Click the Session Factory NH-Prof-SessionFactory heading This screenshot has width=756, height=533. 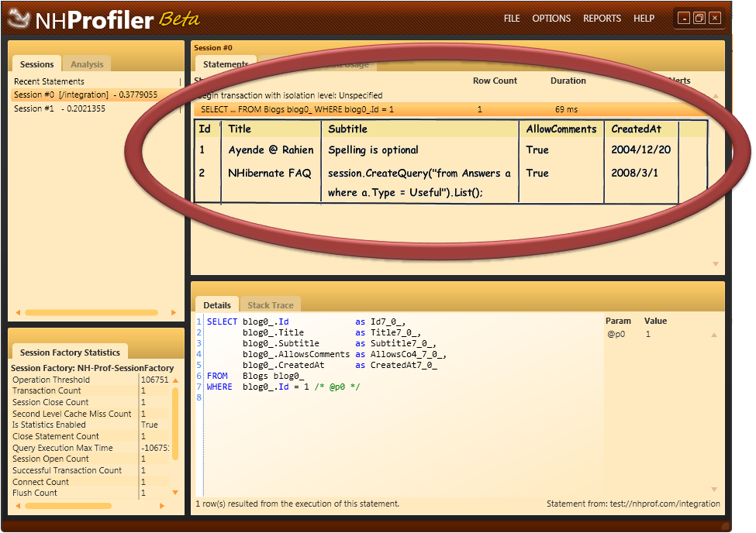tap(92, 368)
